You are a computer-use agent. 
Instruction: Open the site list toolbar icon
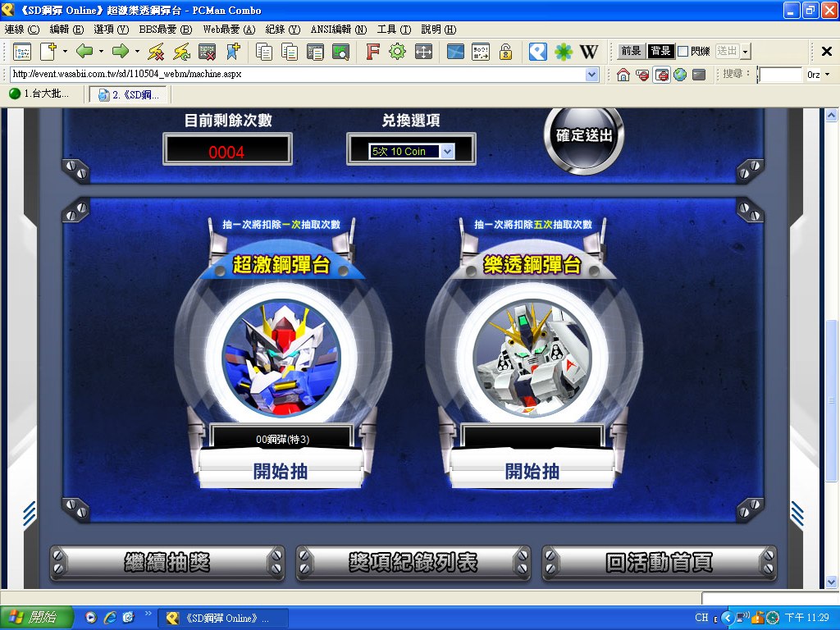tap(22, 52)
